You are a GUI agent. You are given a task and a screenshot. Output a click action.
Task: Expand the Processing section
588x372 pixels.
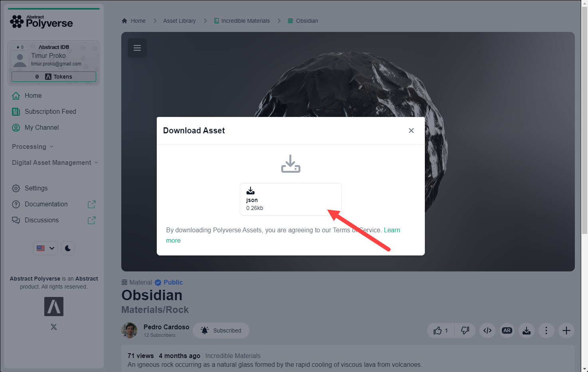[x=33, y=146]
